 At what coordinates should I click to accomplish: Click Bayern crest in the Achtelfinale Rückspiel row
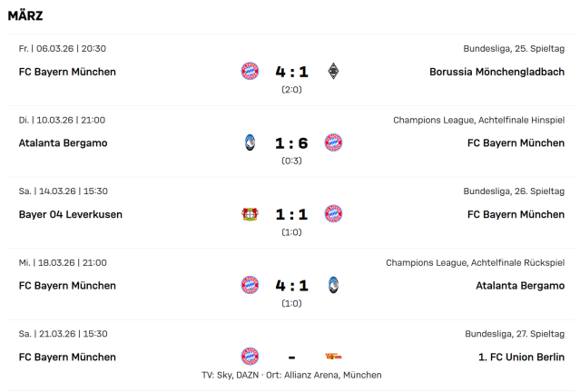(250, 285)
